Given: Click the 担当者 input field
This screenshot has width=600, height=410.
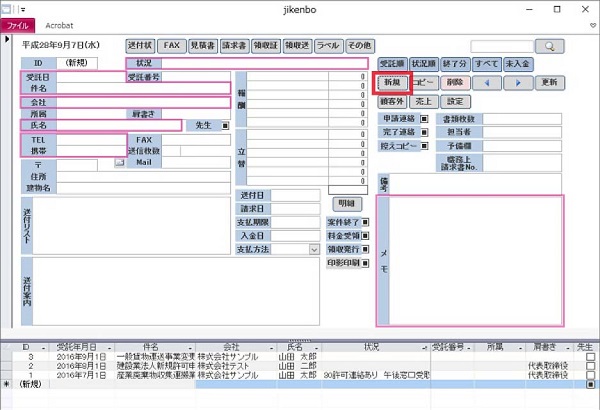Looking at the screenshot, I should click(522, 132).
